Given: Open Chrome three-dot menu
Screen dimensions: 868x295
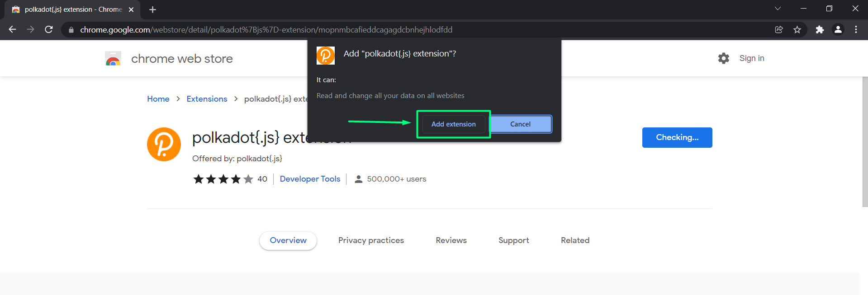Looking at the screenshot, I should pyautogui.click(x=856, y=30).
